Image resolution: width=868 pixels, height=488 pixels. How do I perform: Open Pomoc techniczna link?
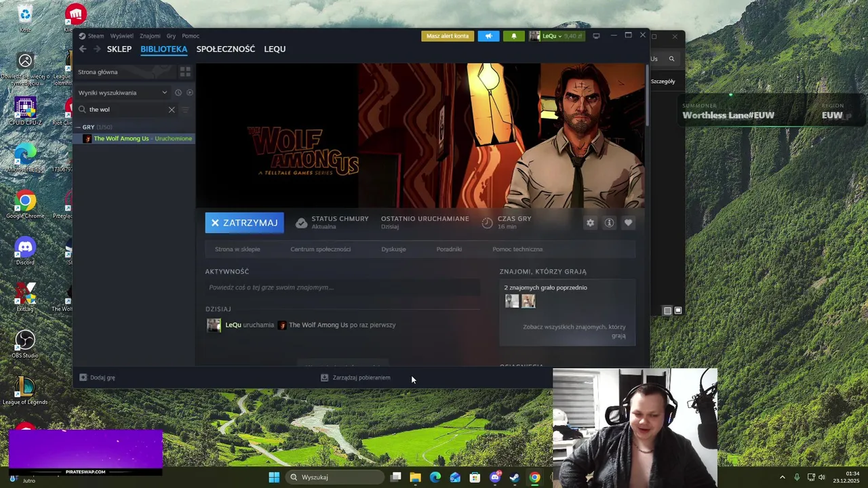pos(517,249)
